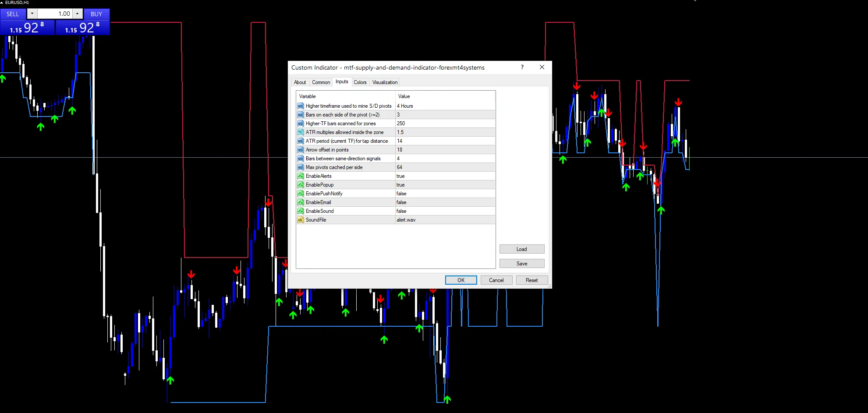The image size is (868, 413).
Task: Select the icon beside Max pivots cached per side
Action: [x=301, y=167]
